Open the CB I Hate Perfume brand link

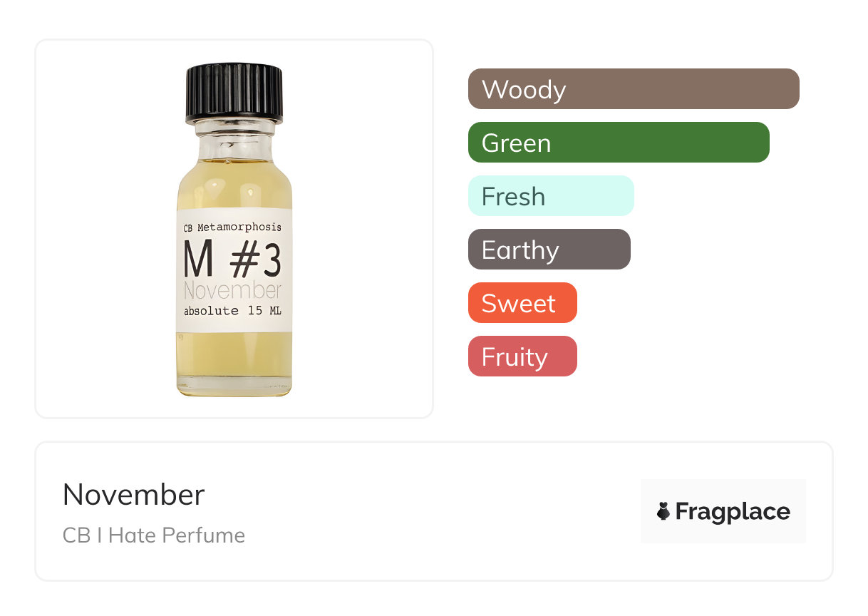153,535
